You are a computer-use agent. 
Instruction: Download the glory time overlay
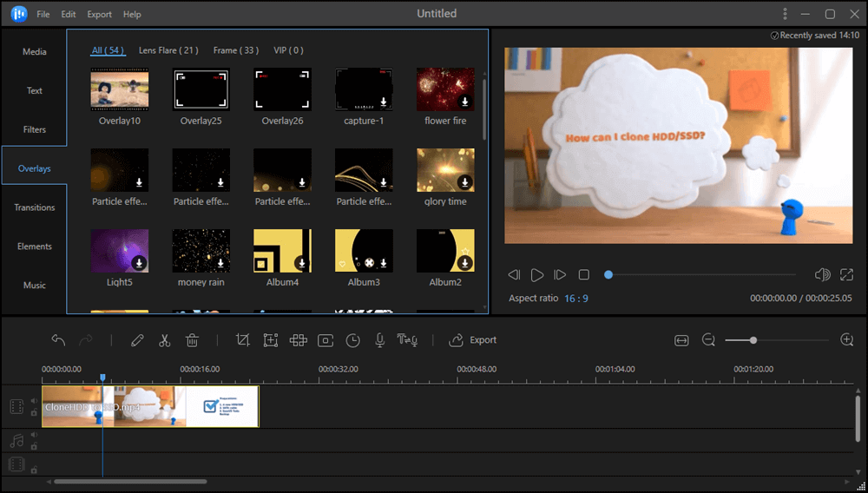[x=465, y=182]
